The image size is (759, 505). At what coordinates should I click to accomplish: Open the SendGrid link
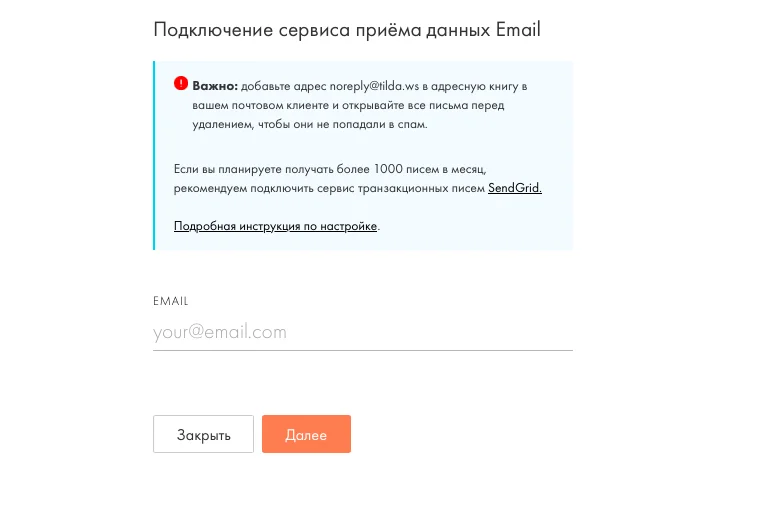[x=514, y=188]
